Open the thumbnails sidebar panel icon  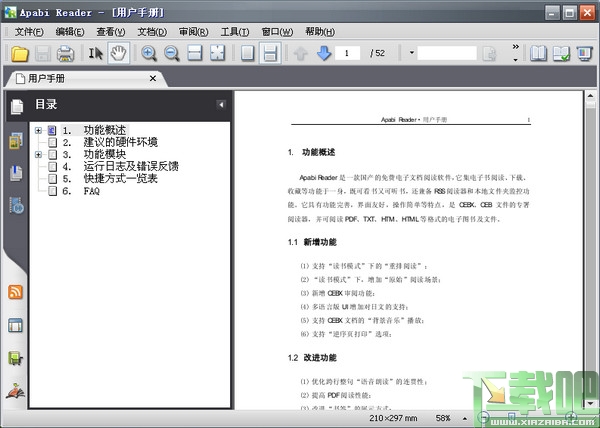coord(16,141)
